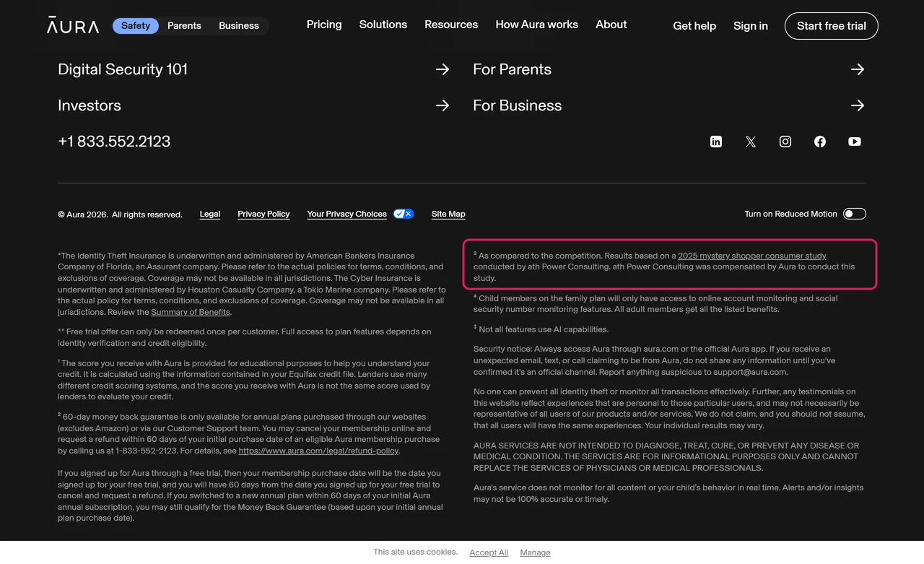The height and width of the screenshot is (564, 924).
Task: Open the About menu
Action: pos(611,25)
